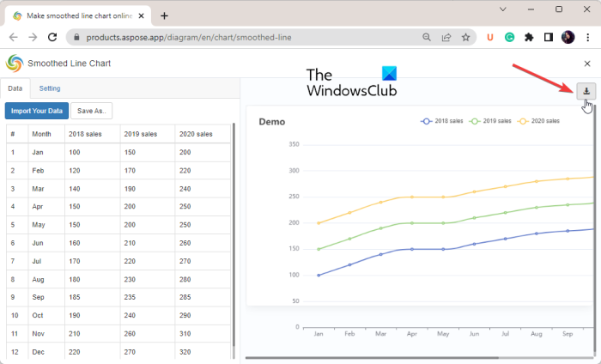601x364 pixels.
Task: Click the Oct month cell
Action: pos(46,315)
